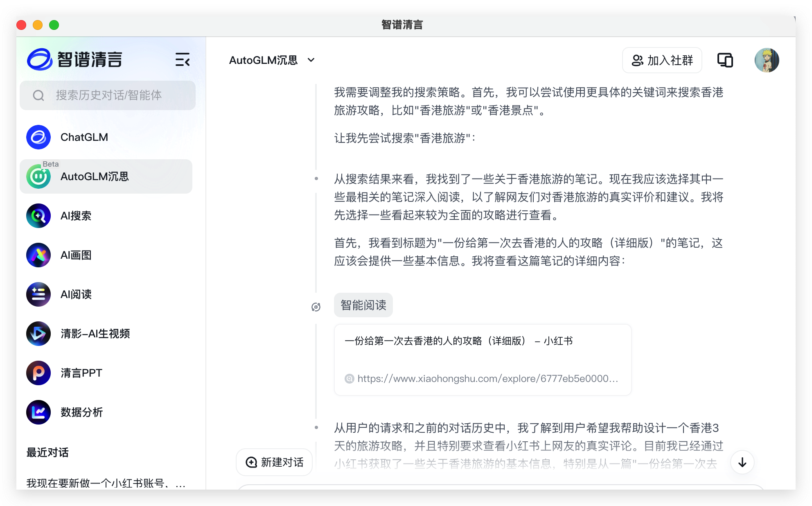This screenshot has width=812, height=506.
Task: Click the 加入社群 button
Action: coord(662,60)
